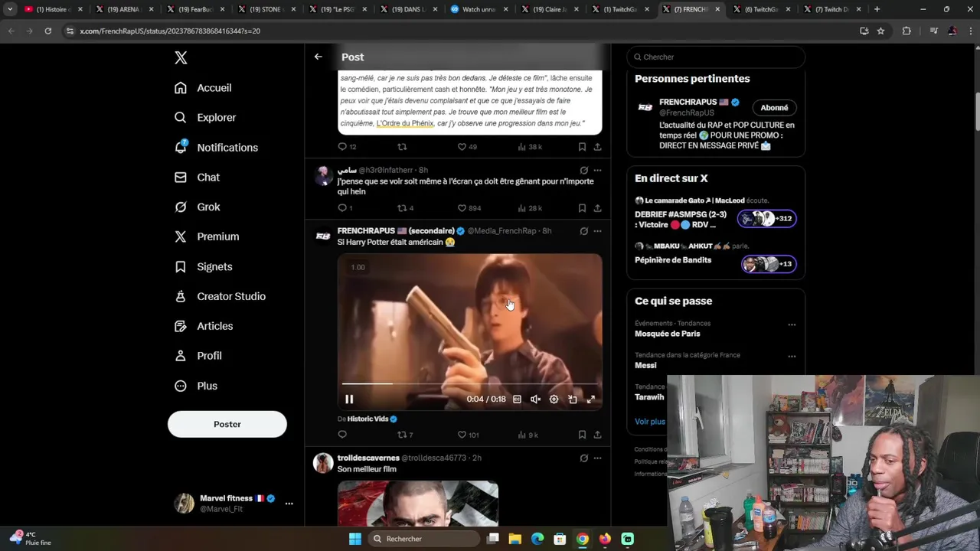Open more options on trolldescavernes reply
The image size is (980, 551).
pyautogui.click(x=597, y=458)
